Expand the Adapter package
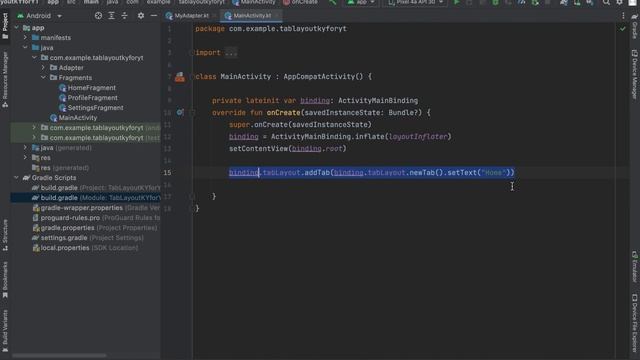Screen dimensions: 640x360 [43, 68]
